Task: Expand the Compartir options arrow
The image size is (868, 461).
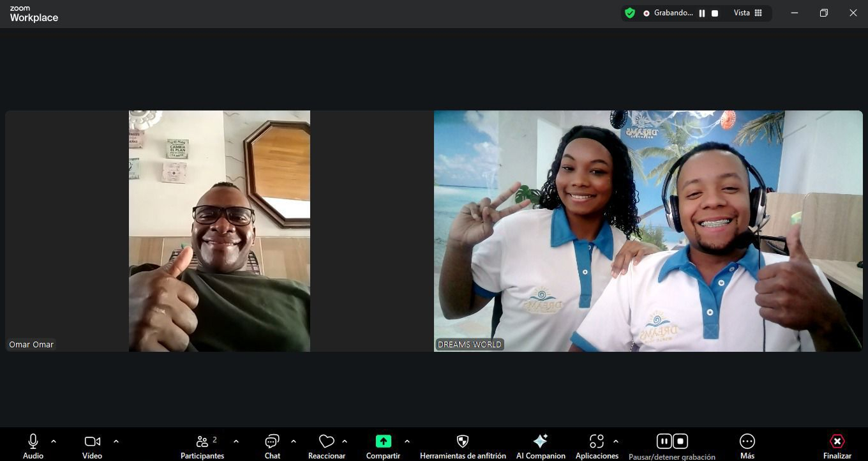Action: [x=407, y=441]
